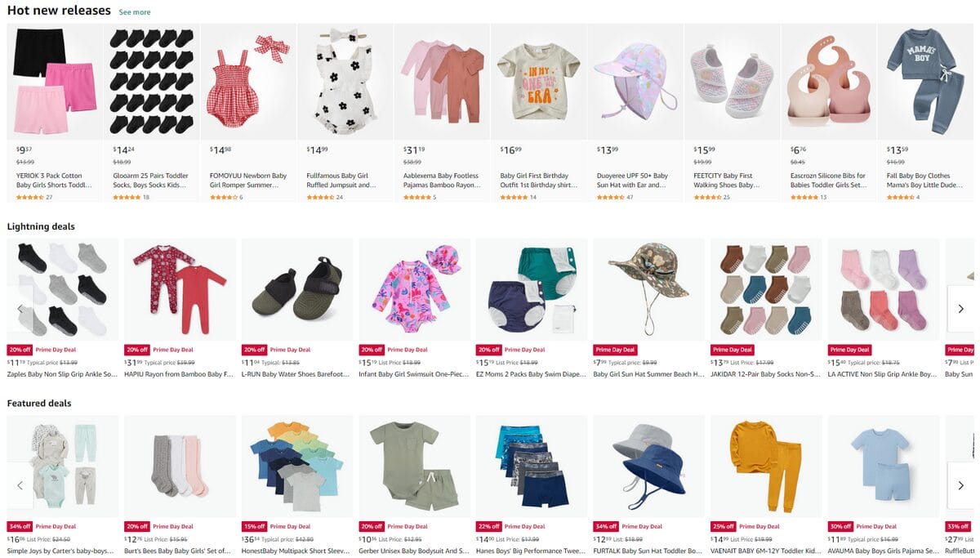Click star rating of FEETCITY walking shoes
980x558 pixels.
[707, 197]
